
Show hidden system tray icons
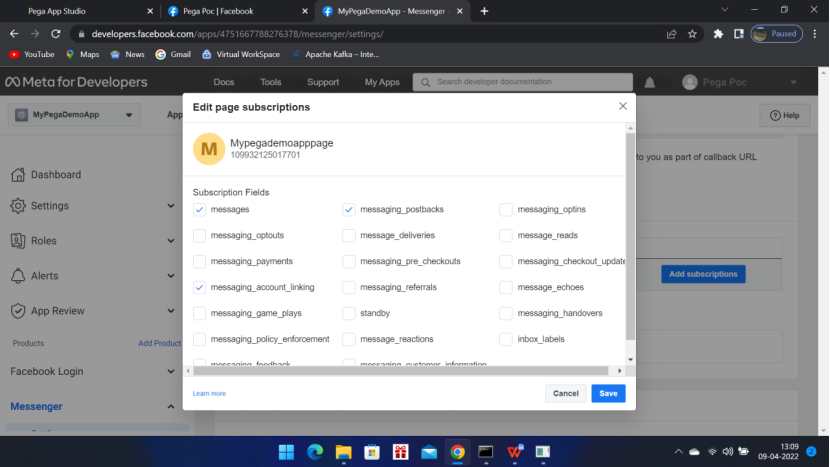(678, 452)
